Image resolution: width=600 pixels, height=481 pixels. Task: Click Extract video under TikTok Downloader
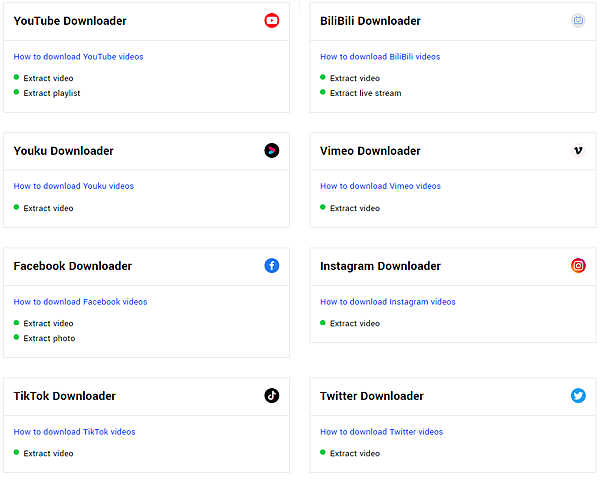pos(48,453)
